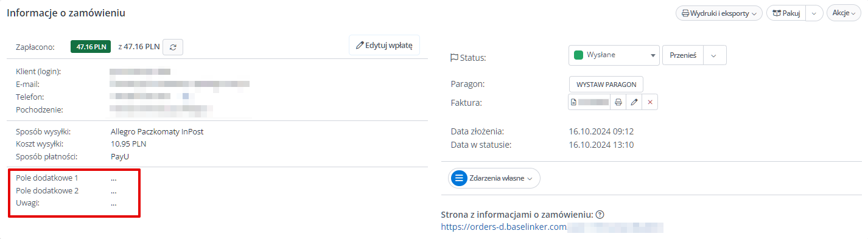Click the WYSTAW PARAGON button
This screenshot has height=239, width=868.
(606, 84)
